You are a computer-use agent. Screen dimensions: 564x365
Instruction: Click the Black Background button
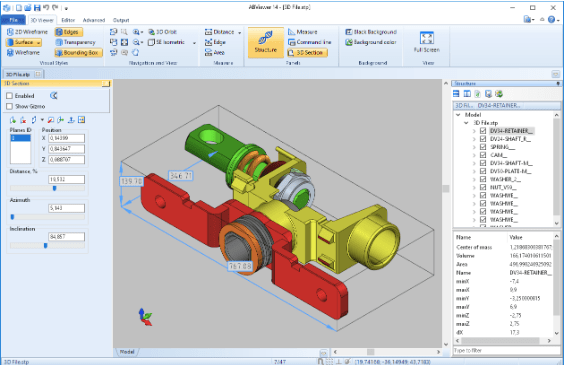point(371,32)
